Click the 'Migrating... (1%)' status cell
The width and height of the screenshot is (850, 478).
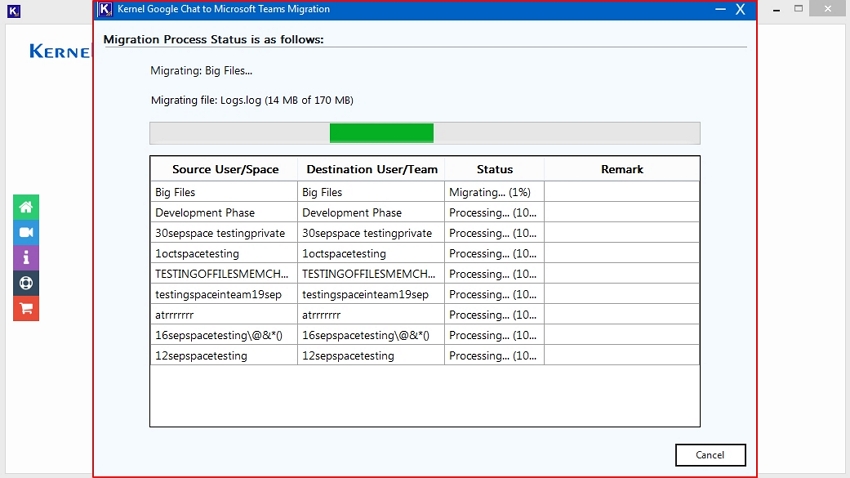494,192
